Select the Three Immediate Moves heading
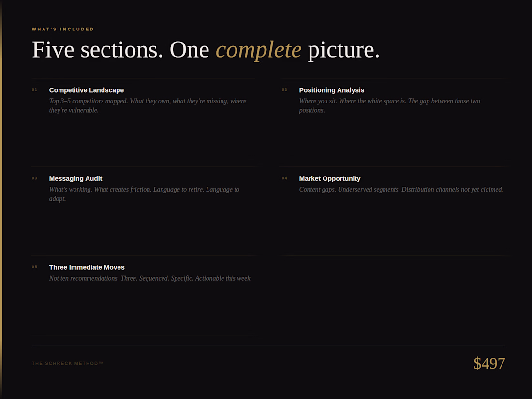The image size is (532, 399). pos(87,267)
